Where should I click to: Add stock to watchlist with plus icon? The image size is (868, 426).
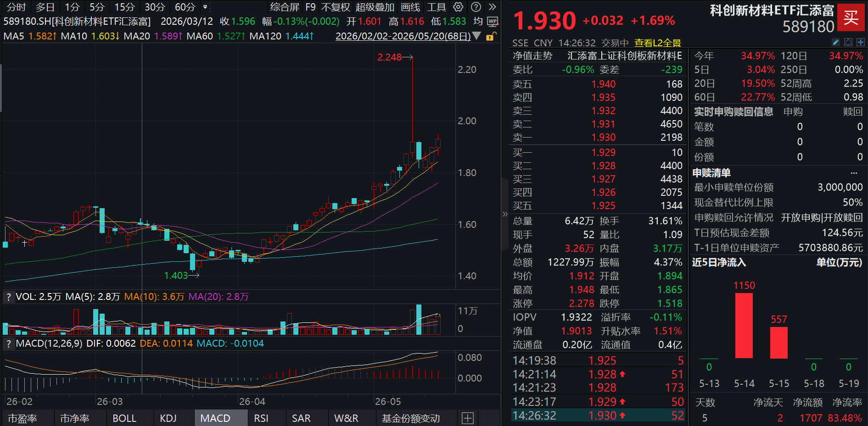[x=860, y=42]
